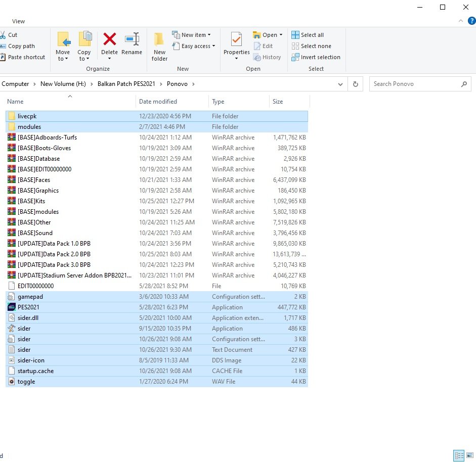Expand the New item dropdown
Viewport: 476px width, 462px height.
(192, 35)
